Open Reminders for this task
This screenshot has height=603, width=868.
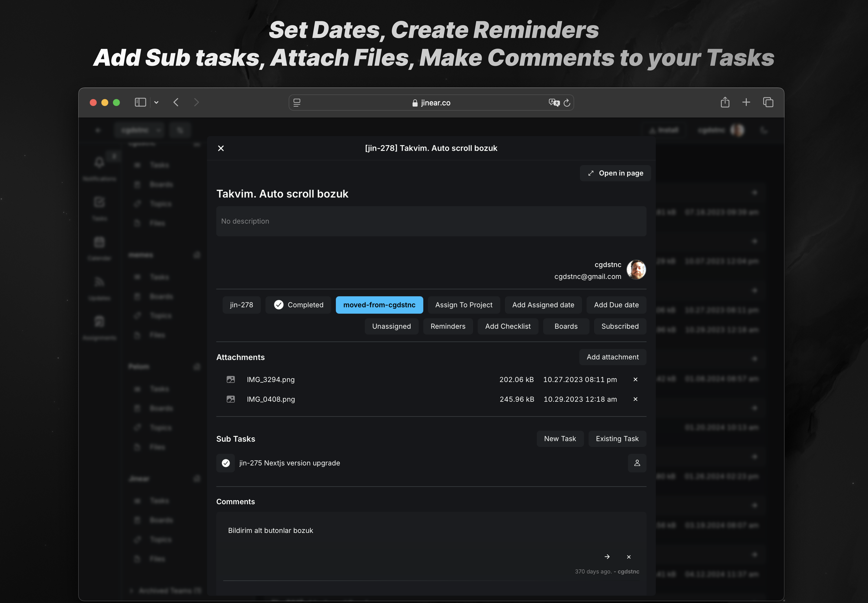[x=448, y=326]
